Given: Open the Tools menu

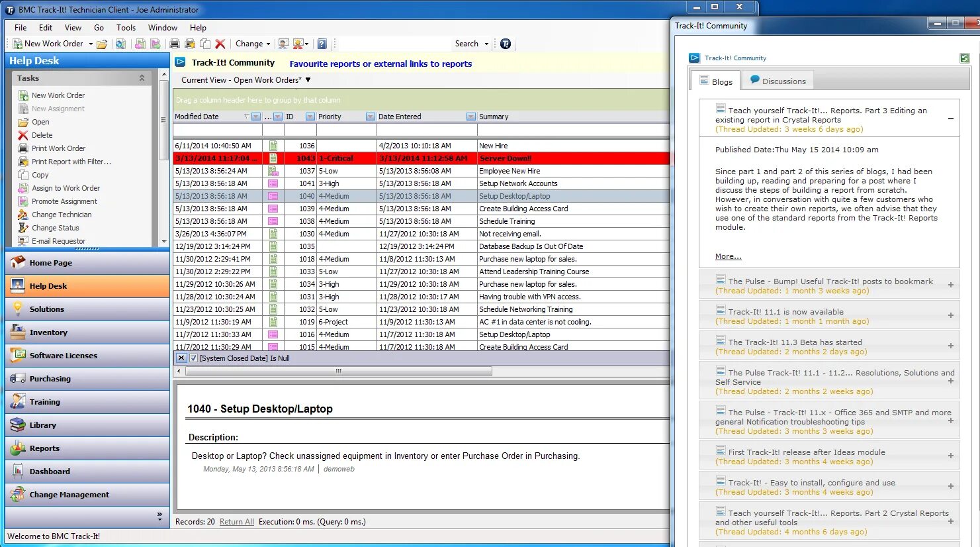Looking at the screenshot, I should [x=126, y=28].
